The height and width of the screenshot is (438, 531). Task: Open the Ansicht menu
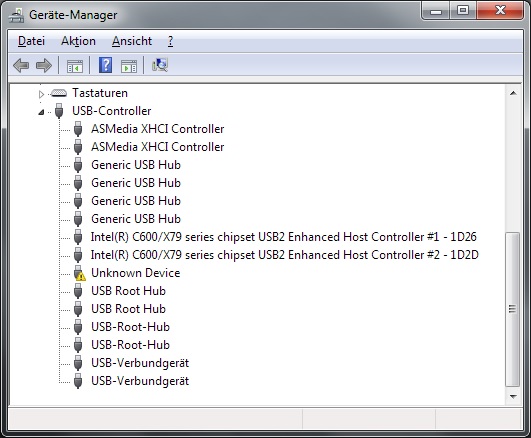(132, 41)
